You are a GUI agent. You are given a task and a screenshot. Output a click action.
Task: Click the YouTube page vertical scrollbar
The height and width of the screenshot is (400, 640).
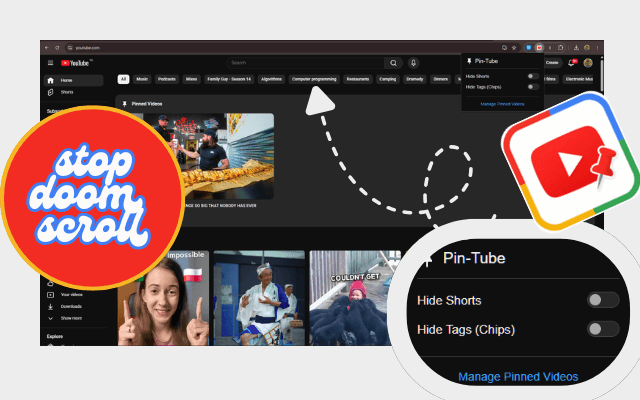point(601,76)
